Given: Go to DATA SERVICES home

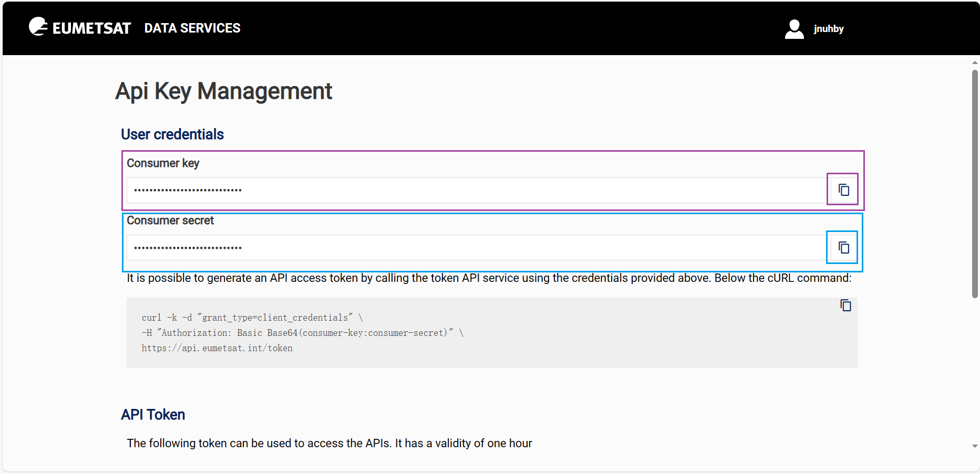Looking at the screenshot, I should [x=192, y=28].
